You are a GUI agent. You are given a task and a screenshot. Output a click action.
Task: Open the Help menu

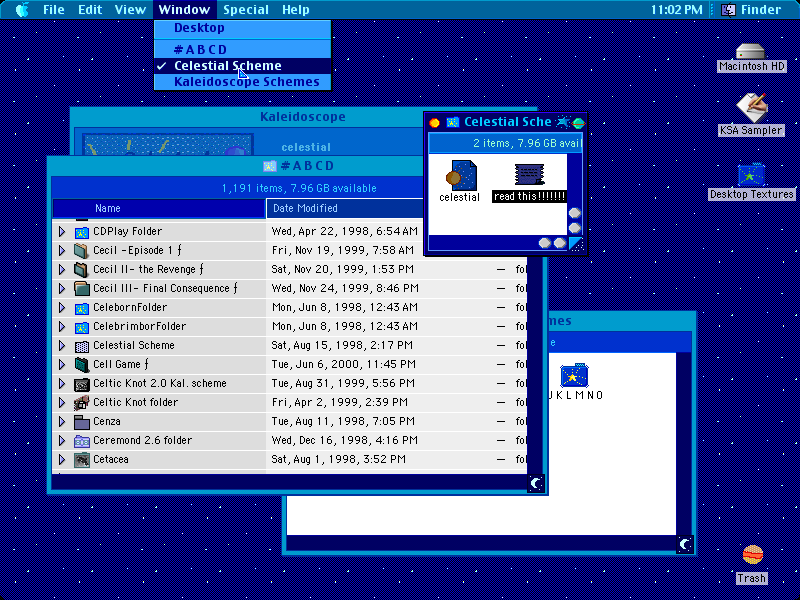pos(296,10)
